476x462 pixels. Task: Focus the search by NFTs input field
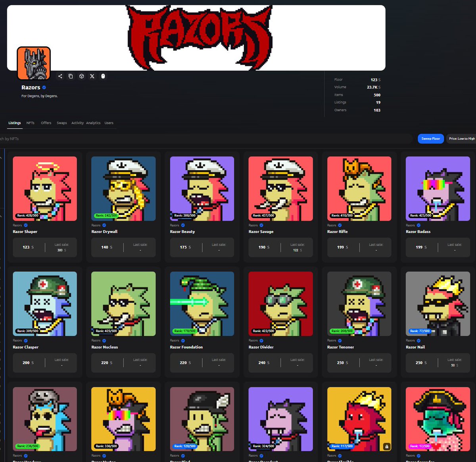click(x=206, y=139)
